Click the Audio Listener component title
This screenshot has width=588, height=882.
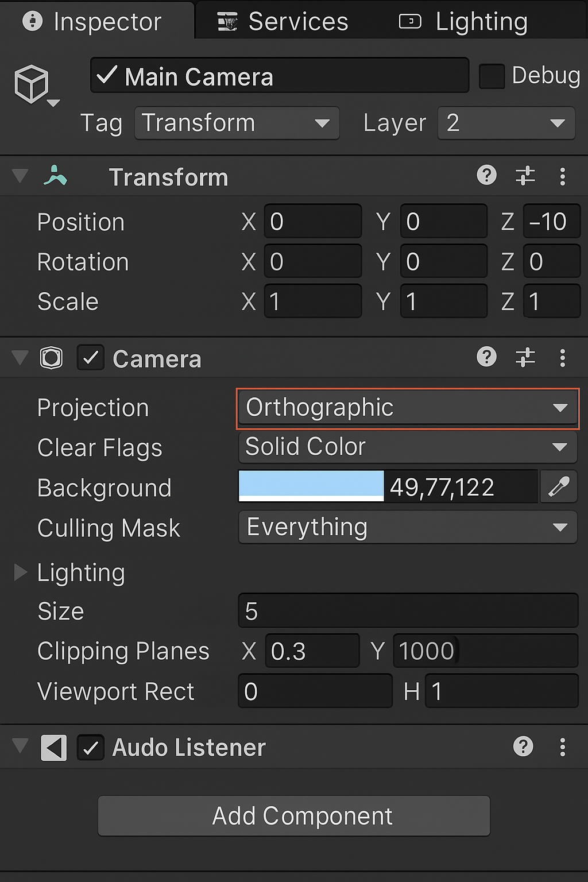pyautogui.click(x=189, y=748)
